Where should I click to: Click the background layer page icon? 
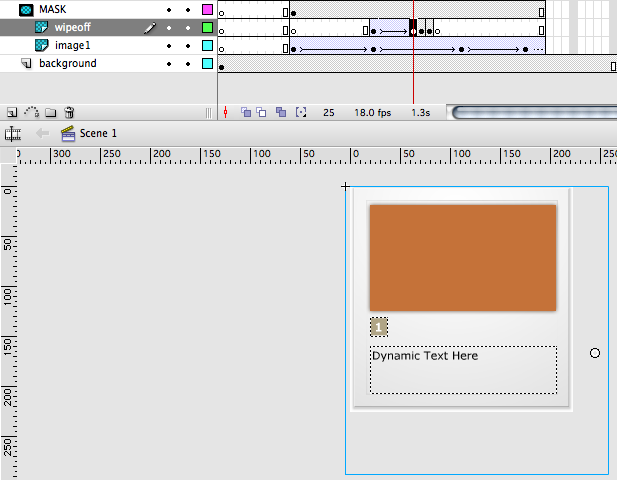coord(26,63)
